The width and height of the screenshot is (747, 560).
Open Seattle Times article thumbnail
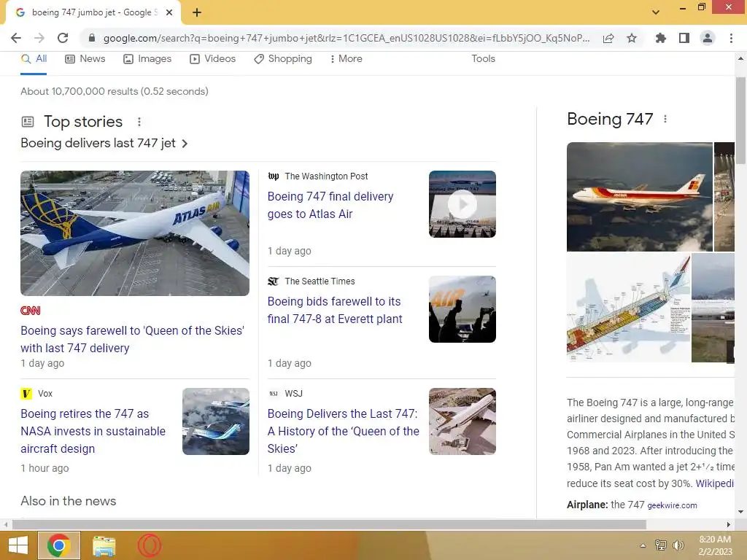click(x=462, y=309)
